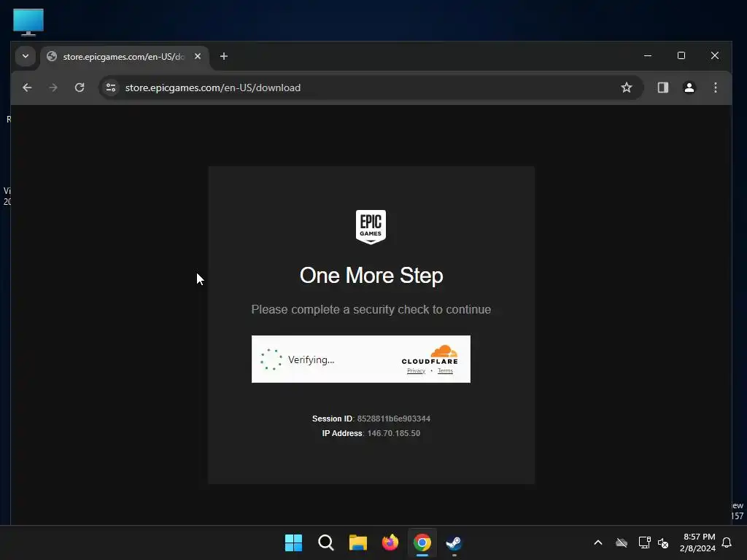The width and height of the screenshot is (747, 560).
Task: Expand the tab search dropdown
Action: (x=26, y=56)
